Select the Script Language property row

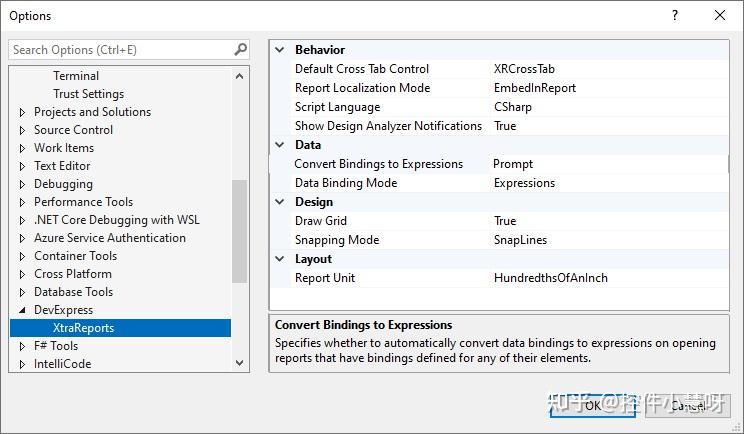pyautogui.click(x=337, y=107)
